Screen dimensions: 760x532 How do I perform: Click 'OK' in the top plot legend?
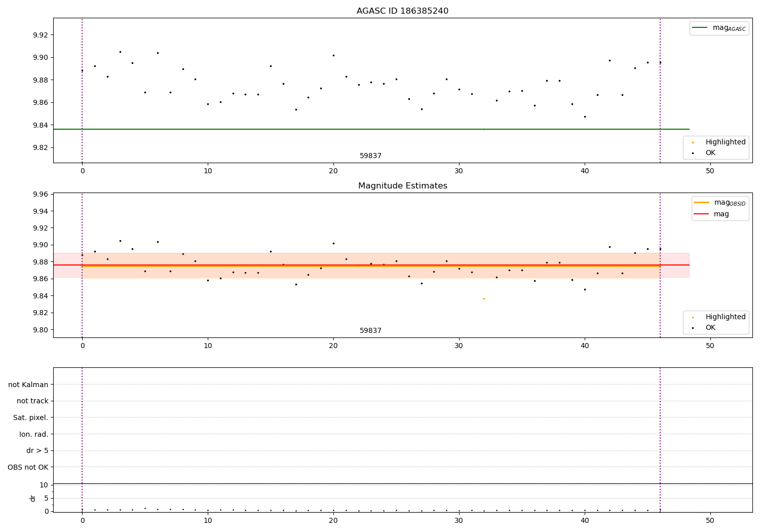coord(710,153)
